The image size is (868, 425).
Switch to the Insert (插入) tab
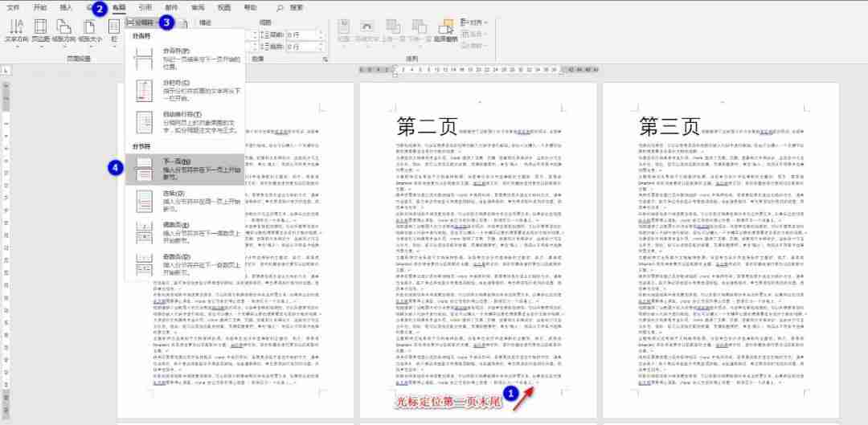(66, 8)
